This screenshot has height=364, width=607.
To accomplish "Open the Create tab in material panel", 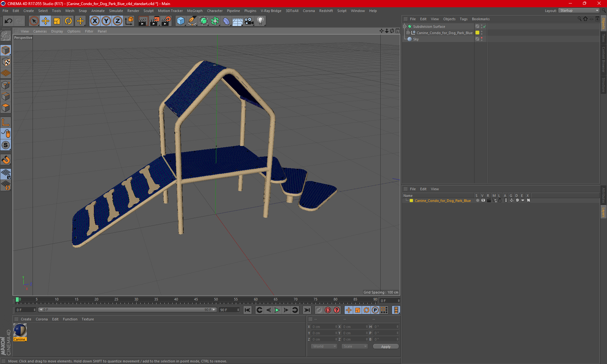I will [x=25, y=319].
